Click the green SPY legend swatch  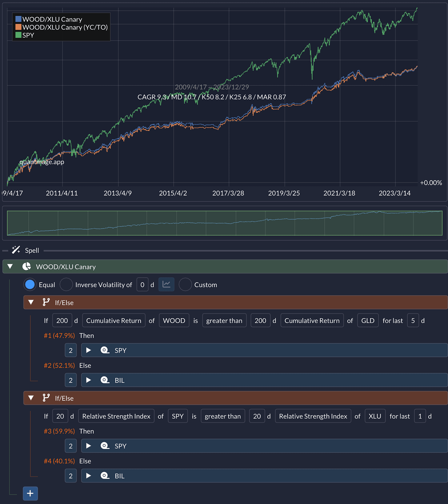click(x=18, y=35)
